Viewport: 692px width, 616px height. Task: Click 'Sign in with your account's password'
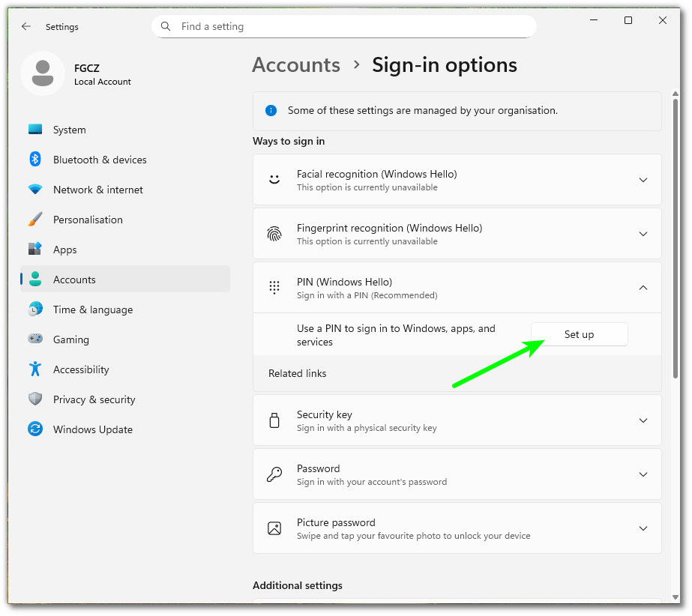tap(372, 482)
